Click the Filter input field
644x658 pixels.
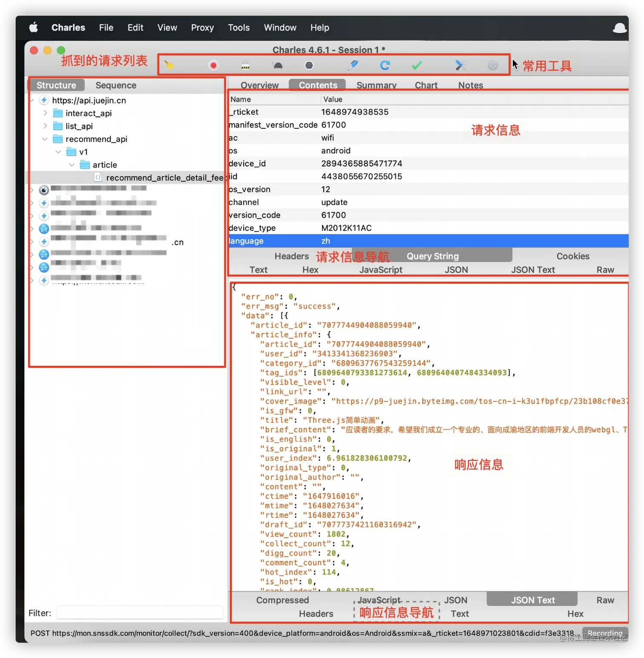coord(140,612)
